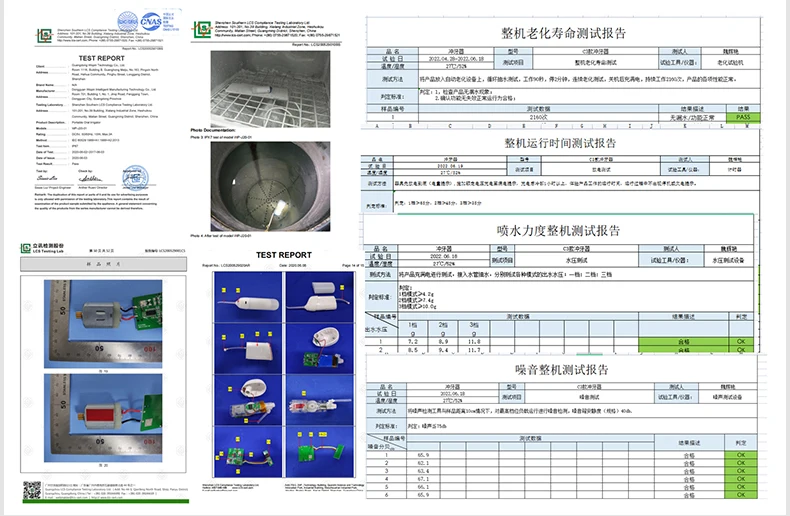Open the top-right teardown photo with the removed cap
Screen dimensions: 790x516
[x=320, y=297]
